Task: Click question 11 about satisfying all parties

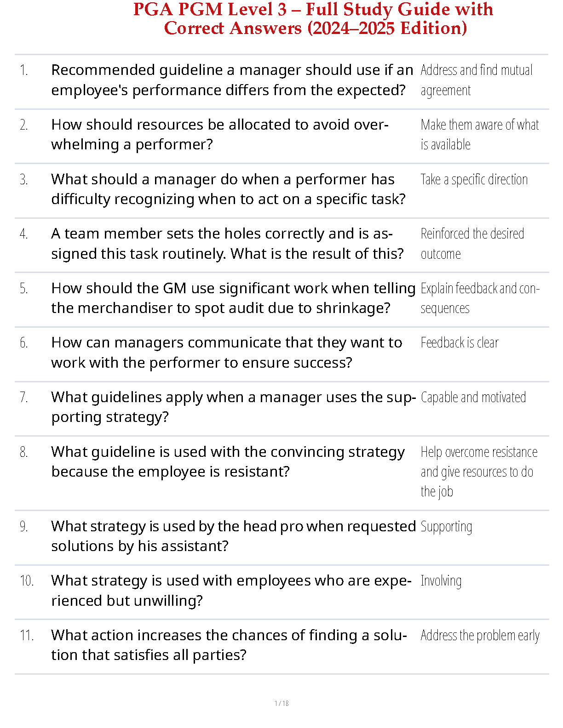Action: click(x=229, y=645)
